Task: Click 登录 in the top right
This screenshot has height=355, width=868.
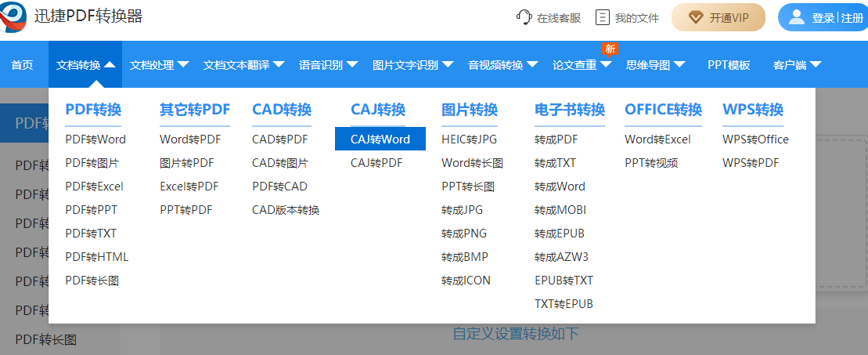Action: click(x=823, y=18)
